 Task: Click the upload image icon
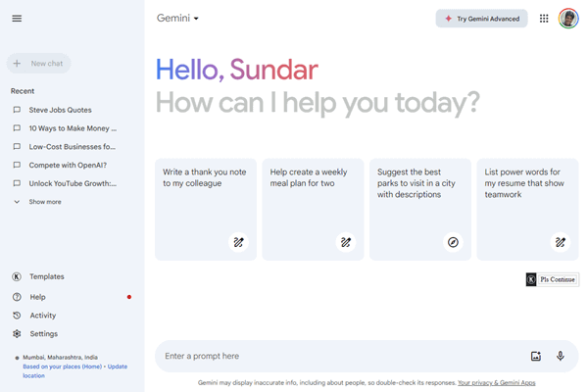(x=536, y=356)
